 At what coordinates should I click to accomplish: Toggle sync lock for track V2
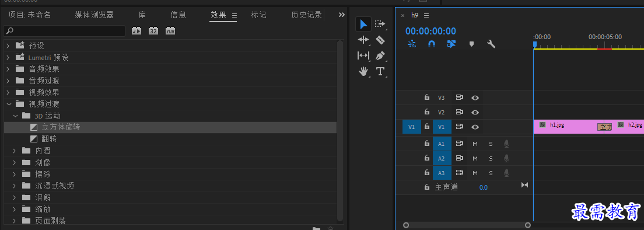(460, 112)
